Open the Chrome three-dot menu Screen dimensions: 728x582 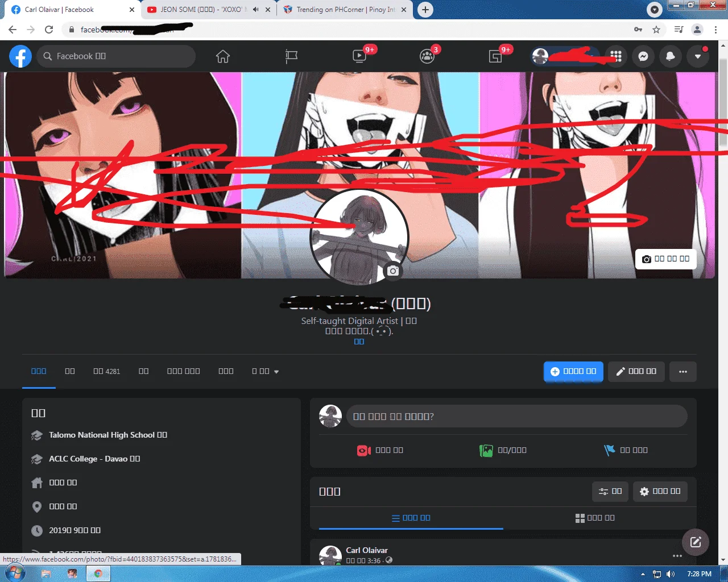tap(715, 30)
